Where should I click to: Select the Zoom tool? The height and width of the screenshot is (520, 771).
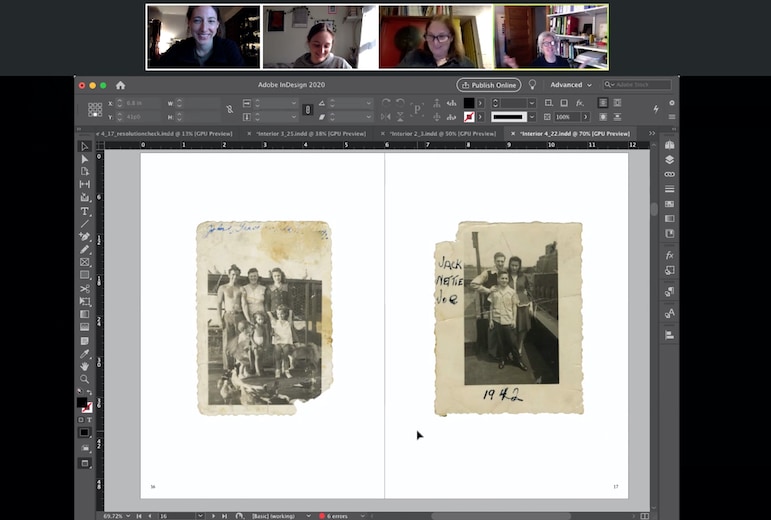[x=84, y=379]
